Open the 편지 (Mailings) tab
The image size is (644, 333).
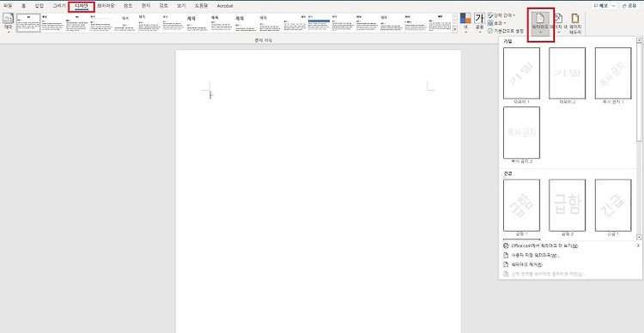coord(145,6)
